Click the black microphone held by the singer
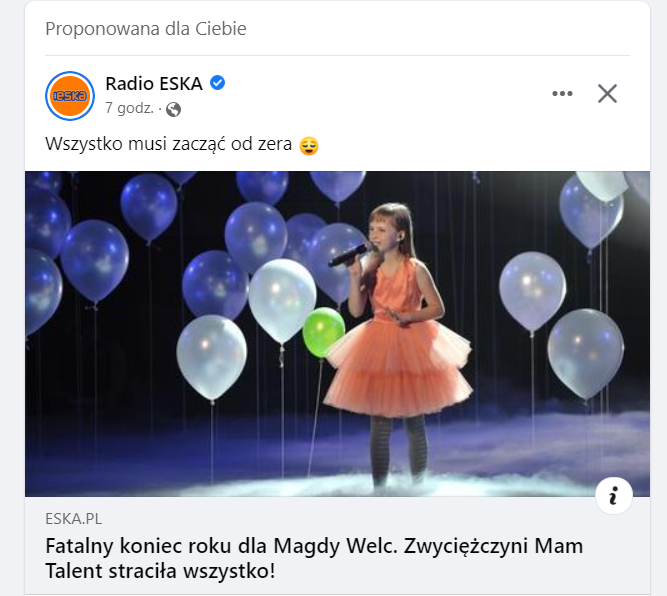 (348, 255)
